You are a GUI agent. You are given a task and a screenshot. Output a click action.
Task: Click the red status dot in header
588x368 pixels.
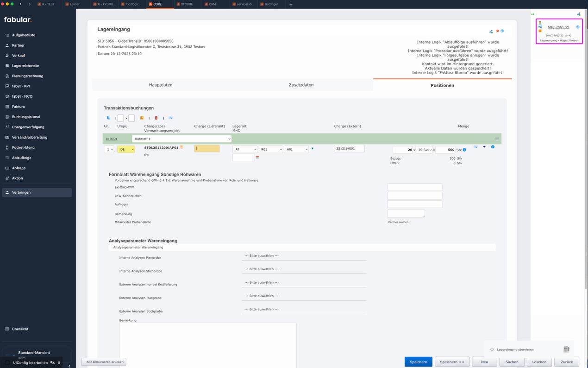click(x=497, y=31)
